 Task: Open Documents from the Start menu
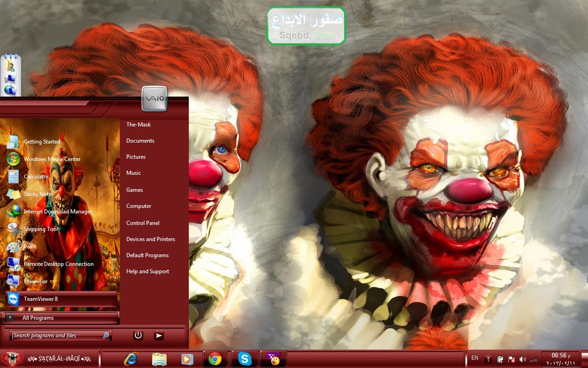point(140,141)
